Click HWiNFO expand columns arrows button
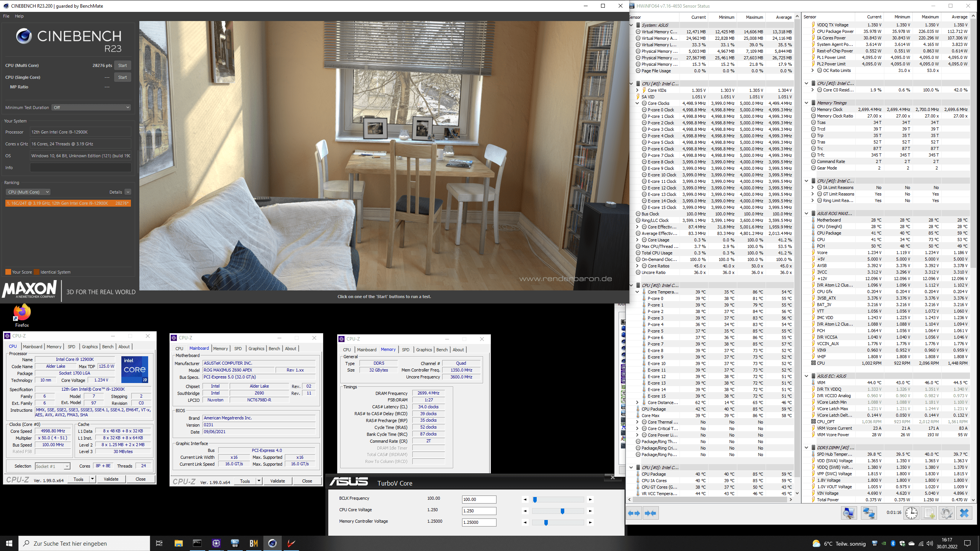The image size is (980, 551). [x=634, y=513]
